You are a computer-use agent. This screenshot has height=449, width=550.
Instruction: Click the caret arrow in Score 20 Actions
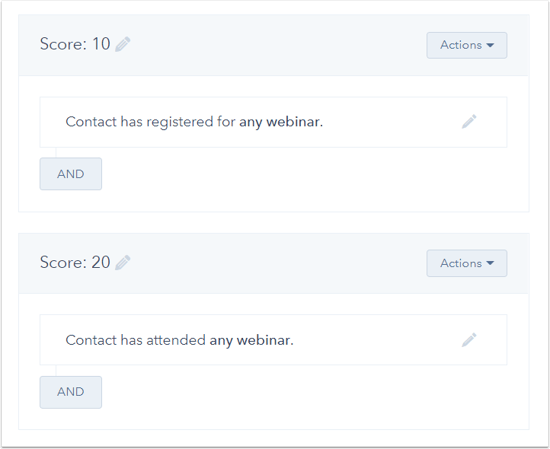(490, 263)
